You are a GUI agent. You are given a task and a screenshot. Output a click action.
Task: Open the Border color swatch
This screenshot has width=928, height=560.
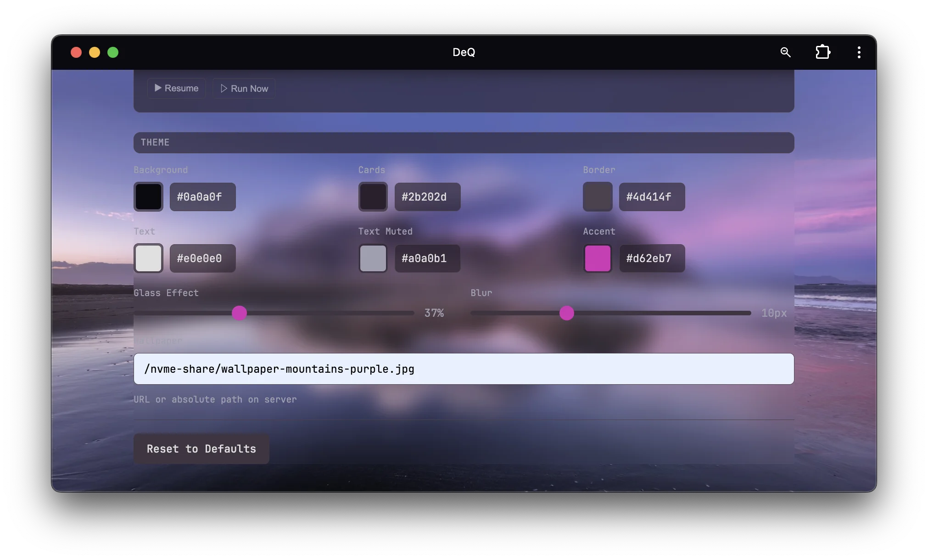(x=597, y=196)
